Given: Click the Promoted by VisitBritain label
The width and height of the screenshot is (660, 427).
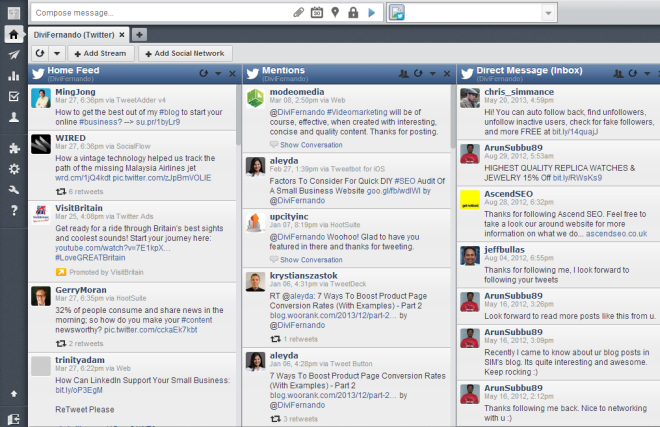Looking at the screenshot, I should [106, 272].
